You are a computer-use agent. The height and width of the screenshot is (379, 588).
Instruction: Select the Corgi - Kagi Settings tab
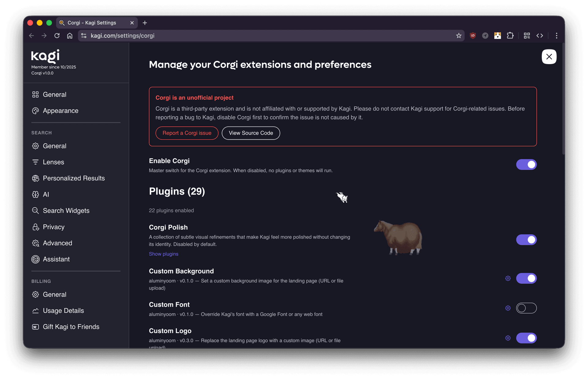tap(97, 23)
